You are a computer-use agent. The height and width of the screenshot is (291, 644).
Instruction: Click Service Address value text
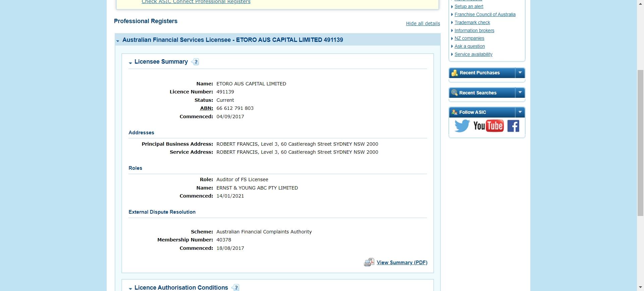click(x=297, y=152)
